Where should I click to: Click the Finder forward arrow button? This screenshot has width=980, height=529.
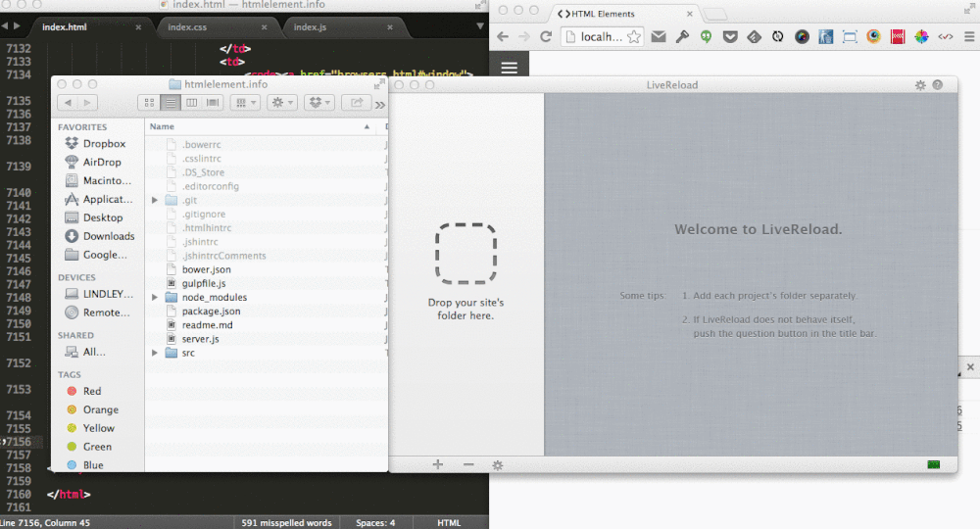(87, 103)
